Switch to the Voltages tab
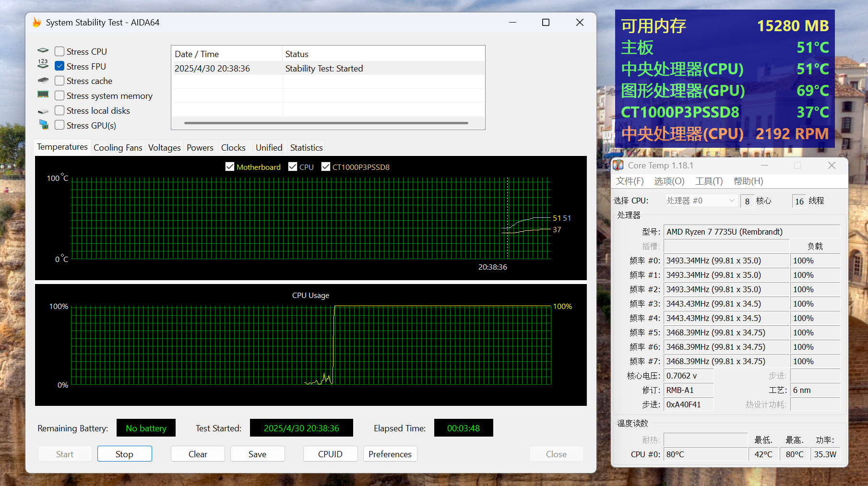This screenshot has height=486, width=868. click(165, 148)
